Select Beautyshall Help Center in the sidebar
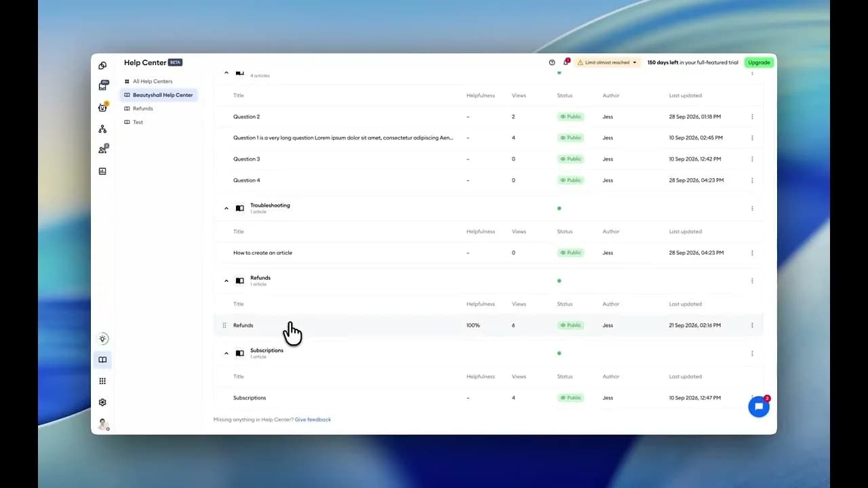Viewport: 868px width, 488px height. [159, 95]
